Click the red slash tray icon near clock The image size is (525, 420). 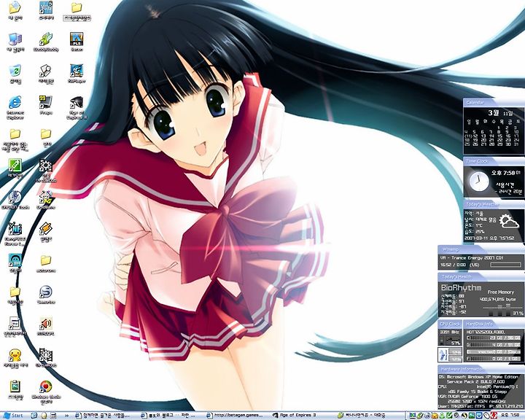495,416
